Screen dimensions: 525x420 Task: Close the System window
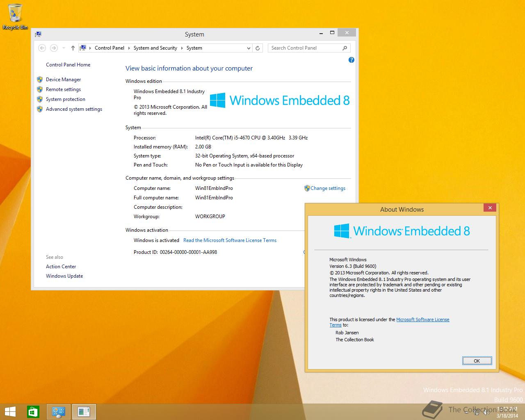coord(347,32)
